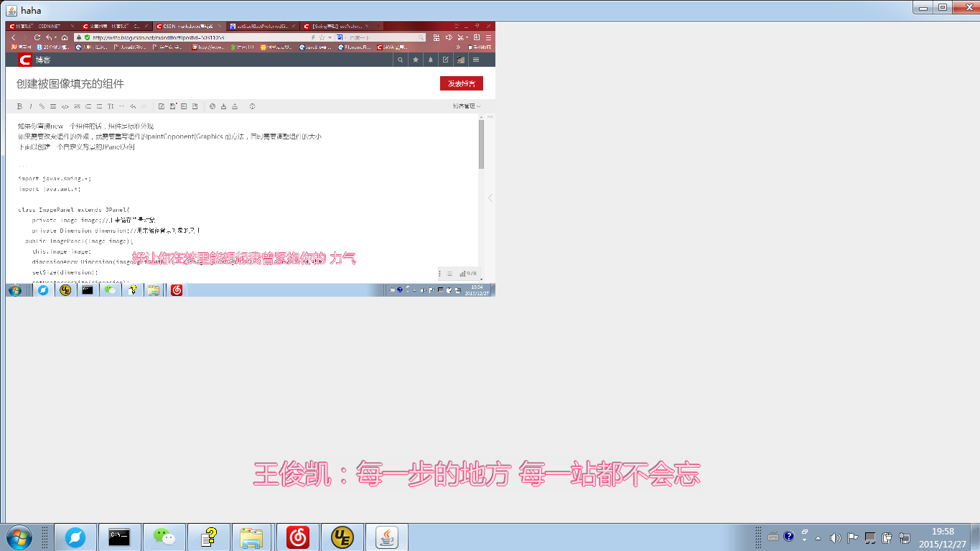The width and height of the screenshot is (980, 551).
Task: Click the notification bell in the CSDN header
Action: click(431, 60)
